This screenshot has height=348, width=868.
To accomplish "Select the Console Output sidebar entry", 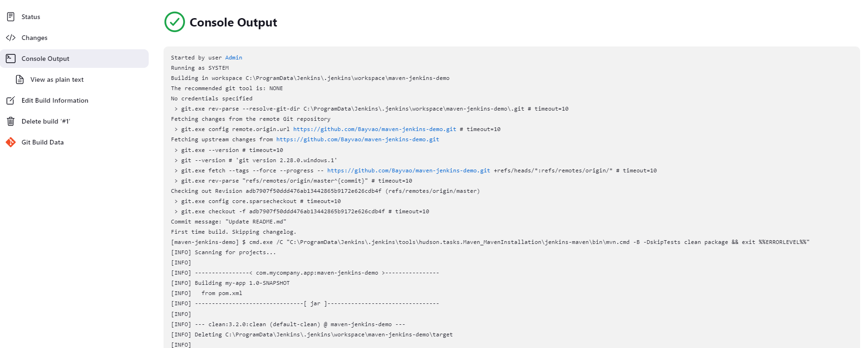I will pyautogui.click(x=45, y=58).
